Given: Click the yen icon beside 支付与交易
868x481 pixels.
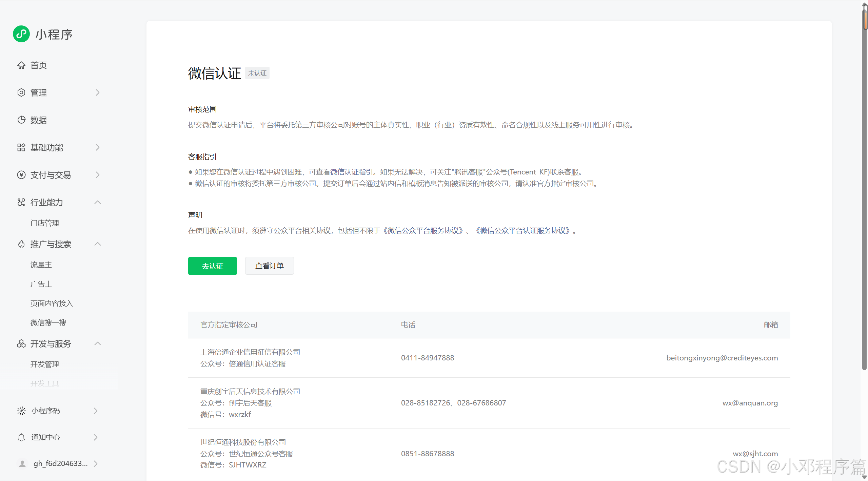Looking at the screenshot, I should (x=21, y=175).
